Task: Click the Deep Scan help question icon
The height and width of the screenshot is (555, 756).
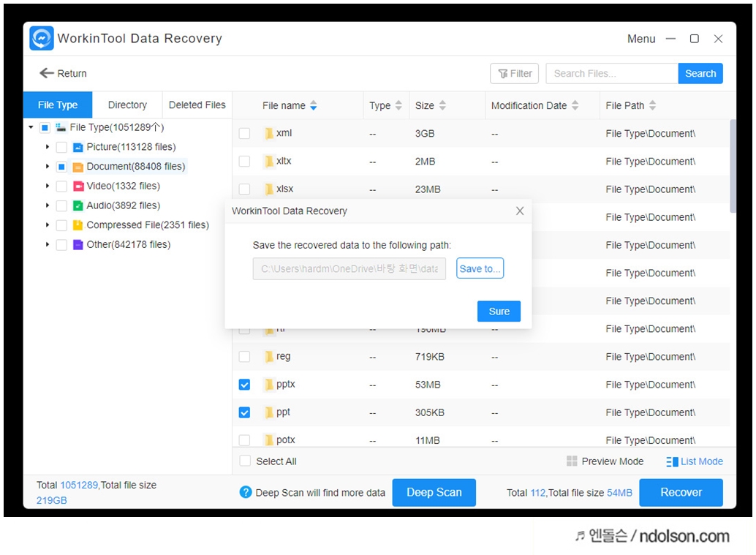Action: [x=246, y=492]
